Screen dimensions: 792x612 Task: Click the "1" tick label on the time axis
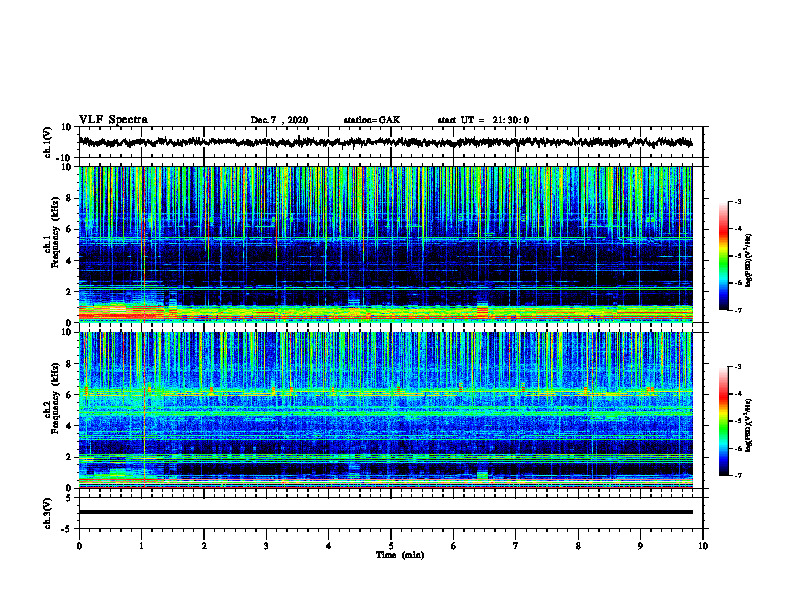coord(142,546)
